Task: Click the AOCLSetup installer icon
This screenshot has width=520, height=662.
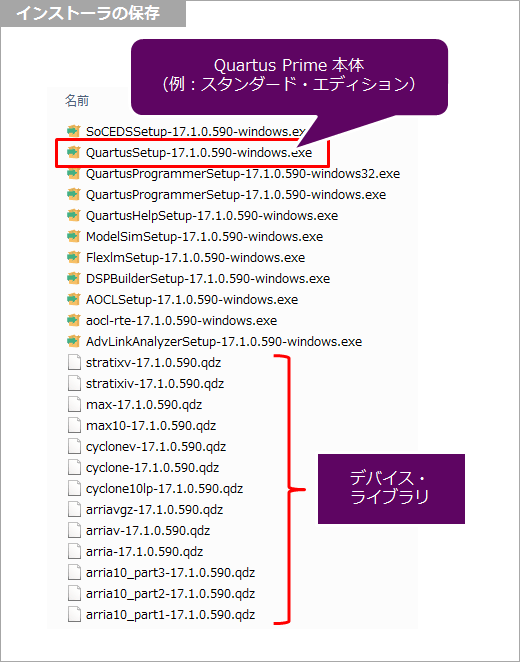Action: pyautogui.click(x=73, y=299)
